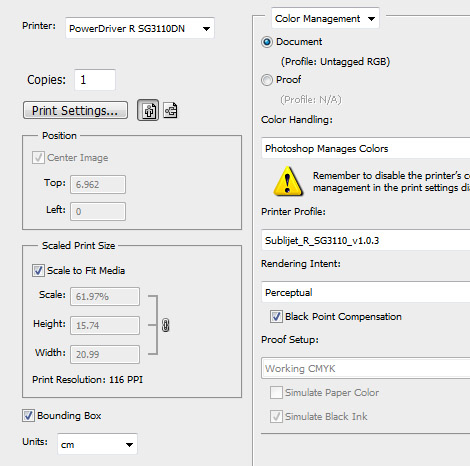Click the Print Settings button
The image size is (470, 466).
coord(75,110)
